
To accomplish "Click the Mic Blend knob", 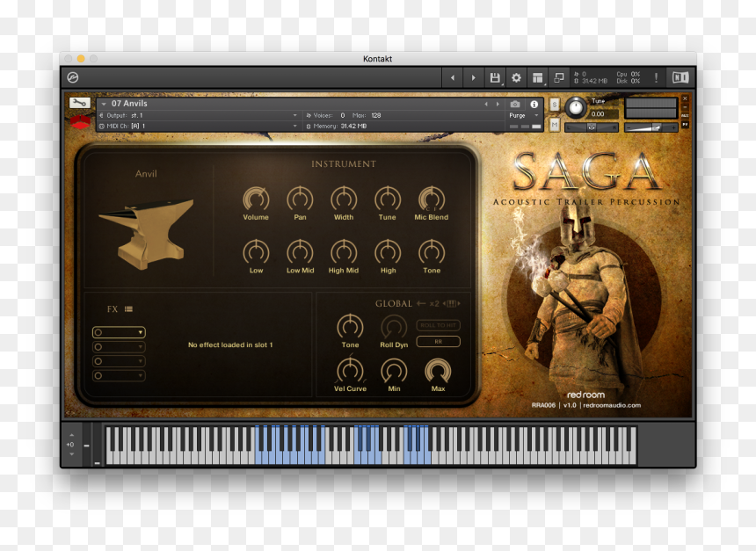I will point(432,199).
